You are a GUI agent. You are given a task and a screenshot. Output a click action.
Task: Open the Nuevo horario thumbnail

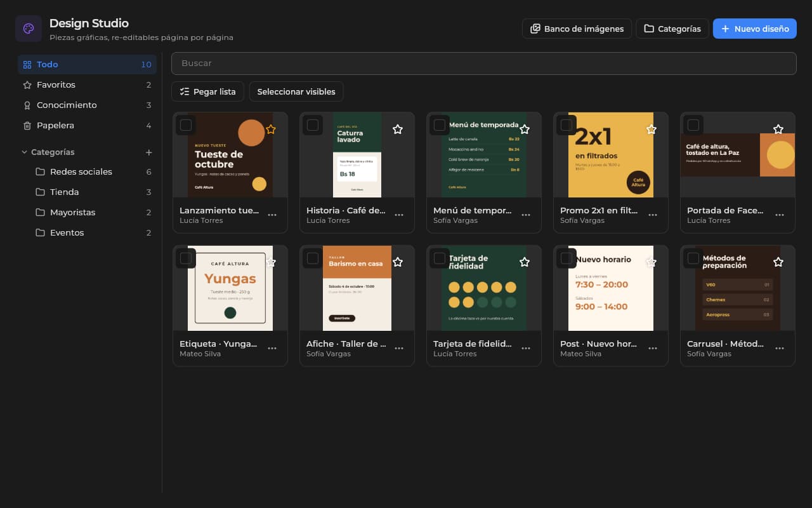tap(611, 288)
